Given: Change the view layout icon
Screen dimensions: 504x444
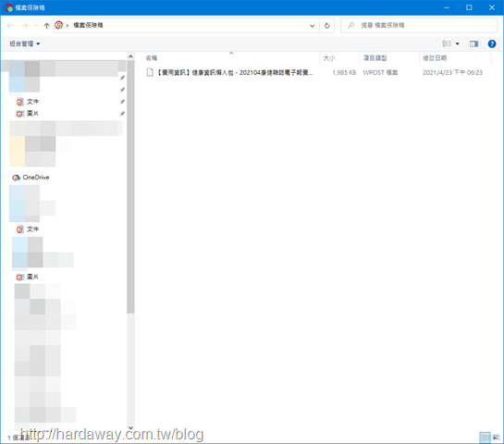Looking at the screenshot, I should pos(447,43).
